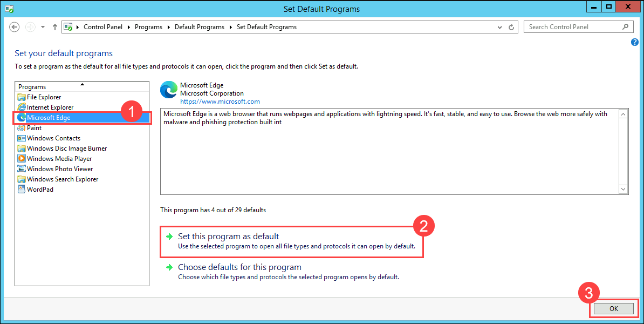Navigate to Control Panel breadcrumb

tap(103, 26)
